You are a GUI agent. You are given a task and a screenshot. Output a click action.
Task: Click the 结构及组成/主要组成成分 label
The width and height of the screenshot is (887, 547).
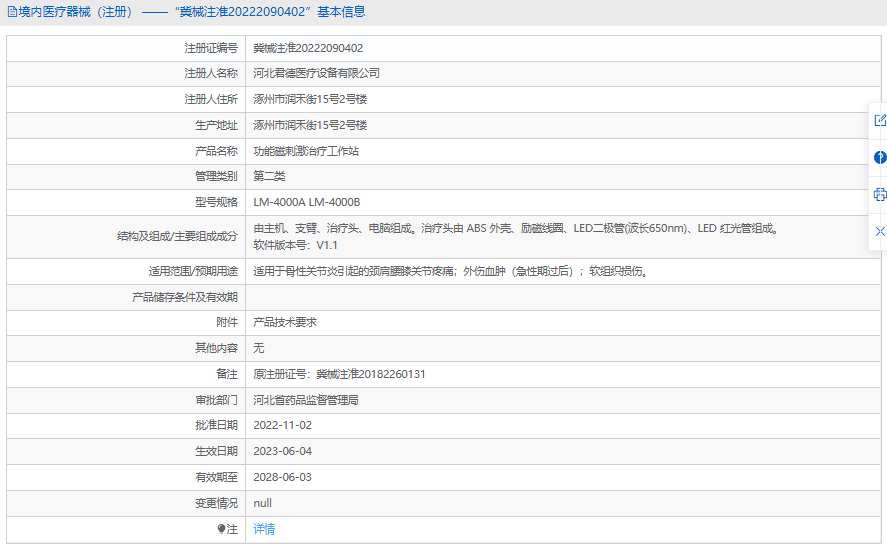click(x=178, y=236)
